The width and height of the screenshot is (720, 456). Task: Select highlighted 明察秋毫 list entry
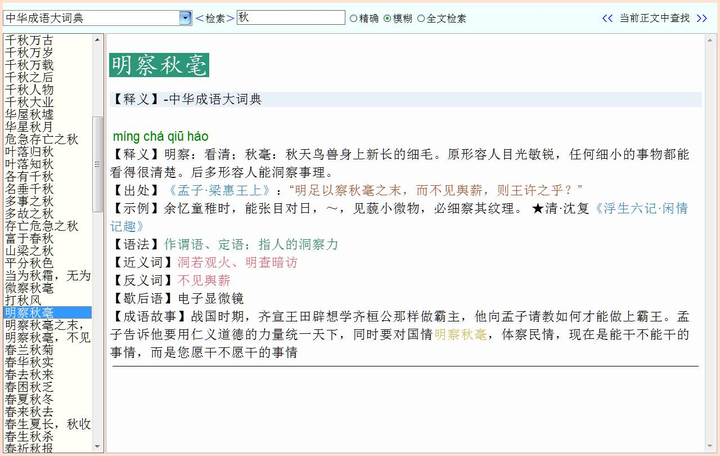click(48, 313)
